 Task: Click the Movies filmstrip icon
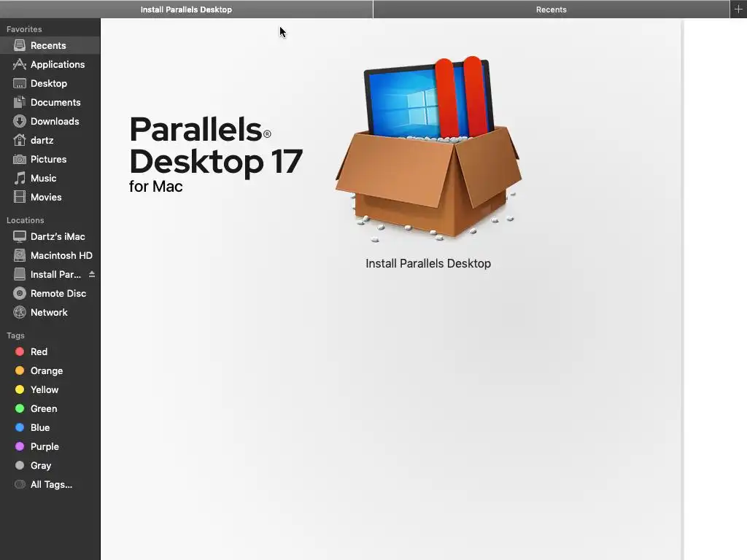pyautogui.click(x=20, y=197)
